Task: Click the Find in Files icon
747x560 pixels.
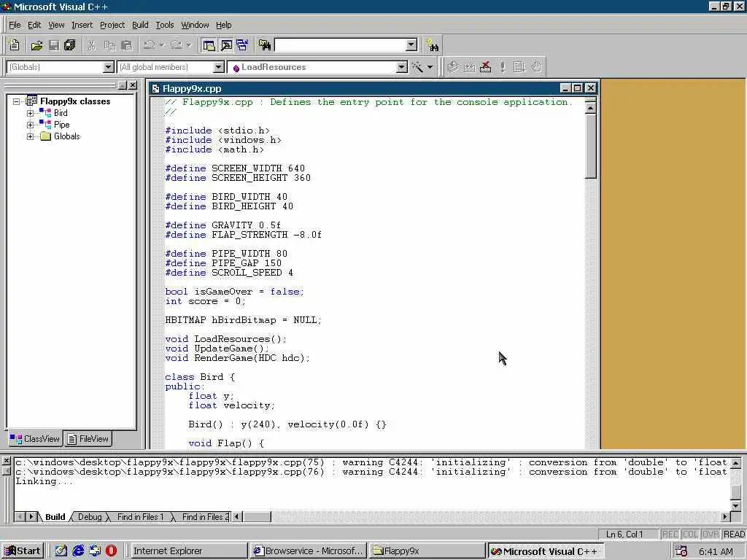Action: point(265,45)
